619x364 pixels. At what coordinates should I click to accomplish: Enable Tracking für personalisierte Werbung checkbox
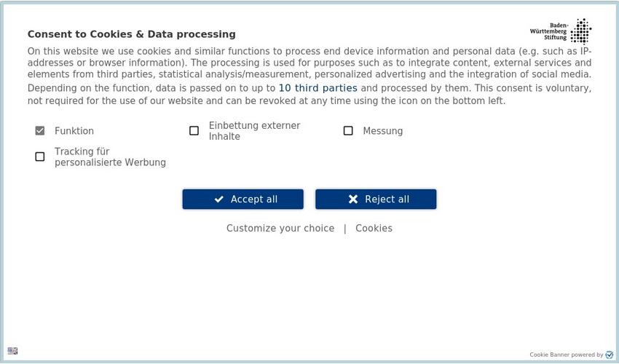pos(40,157)
